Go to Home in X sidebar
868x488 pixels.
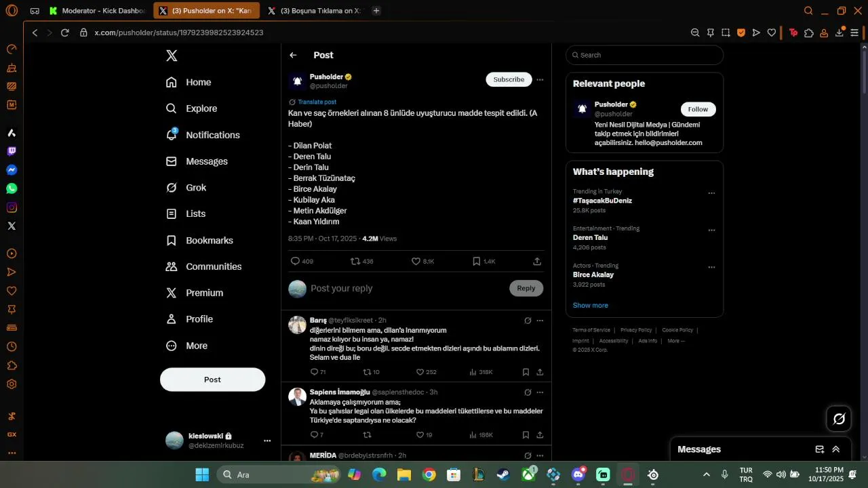[189, 82]
